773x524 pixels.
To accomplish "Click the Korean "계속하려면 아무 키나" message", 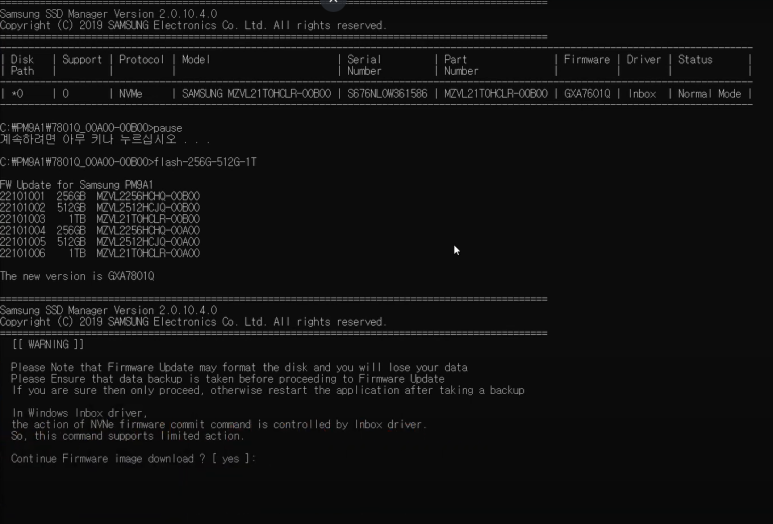I will [x=105, y=140].
